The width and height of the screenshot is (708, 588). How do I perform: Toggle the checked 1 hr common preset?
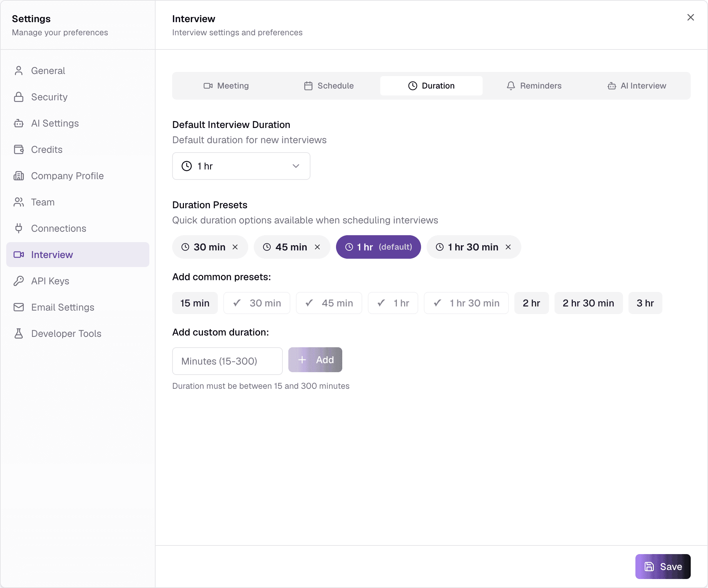pyautogui.click(x=393, y=303)
